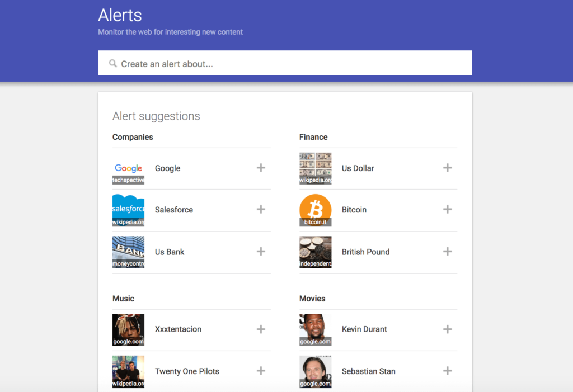The width and height of the screenshot is (573, 392).
Task: Add an alert for Kevin Durant
Action: [447, 329]
